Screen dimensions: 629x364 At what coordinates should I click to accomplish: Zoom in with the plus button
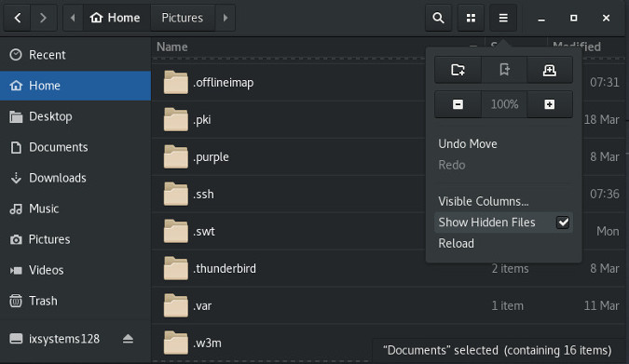point(550,104)
